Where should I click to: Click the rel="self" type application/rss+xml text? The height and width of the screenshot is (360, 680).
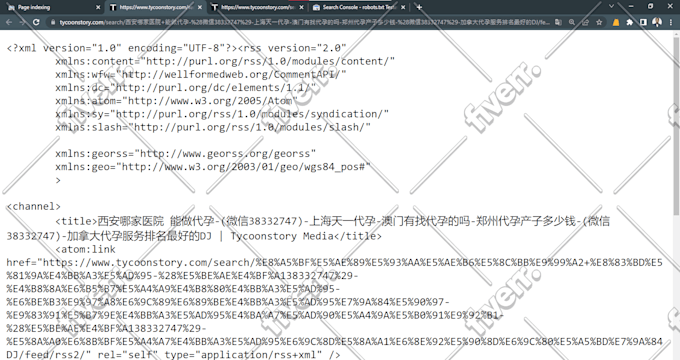tap(219, 355)
